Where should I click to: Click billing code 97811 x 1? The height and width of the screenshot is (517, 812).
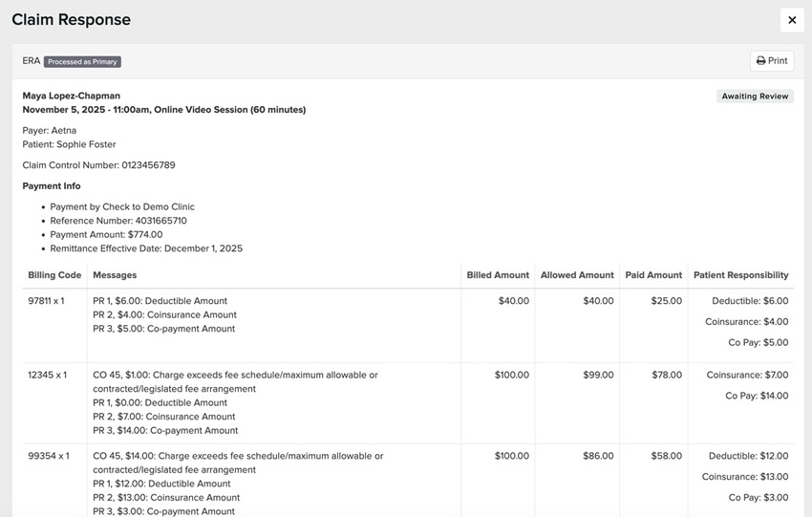pyautogui.click(x=46, y=301)
